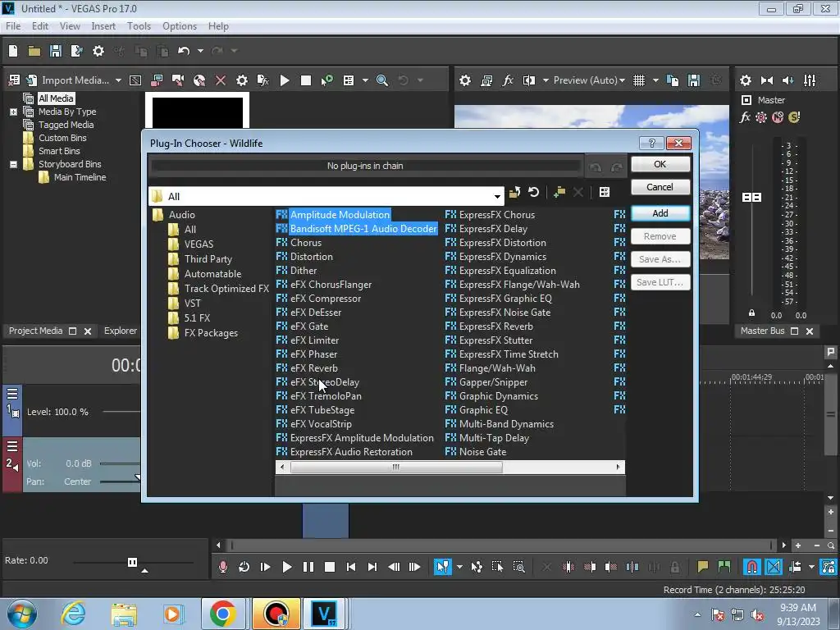The height and width of the screenshot is (630, 840).
Task: Open the Tools menu
Action: click(139, 26)
